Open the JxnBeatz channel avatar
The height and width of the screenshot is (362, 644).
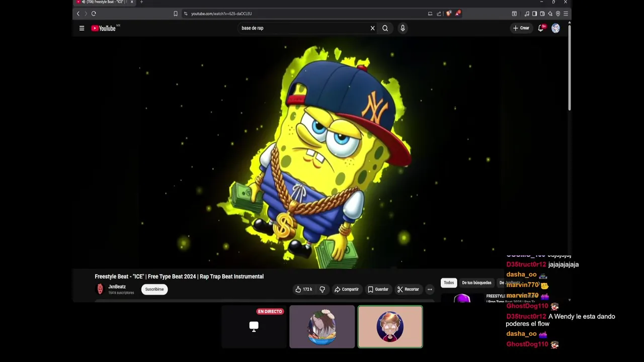pyautogui.click(x=100, y=289)
